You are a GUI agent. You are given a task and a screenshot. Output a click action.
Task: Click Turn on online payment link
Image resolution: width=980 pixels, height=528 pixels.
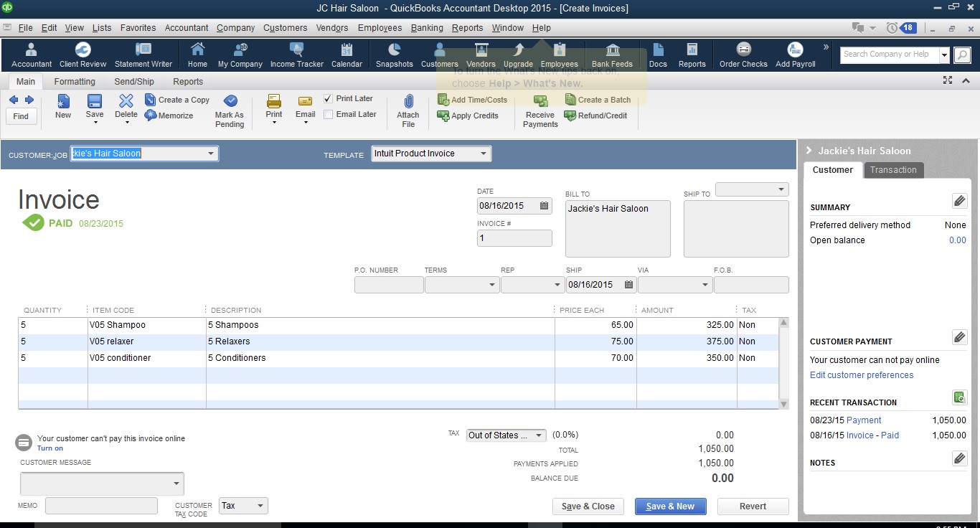click(x=50, y=448)
